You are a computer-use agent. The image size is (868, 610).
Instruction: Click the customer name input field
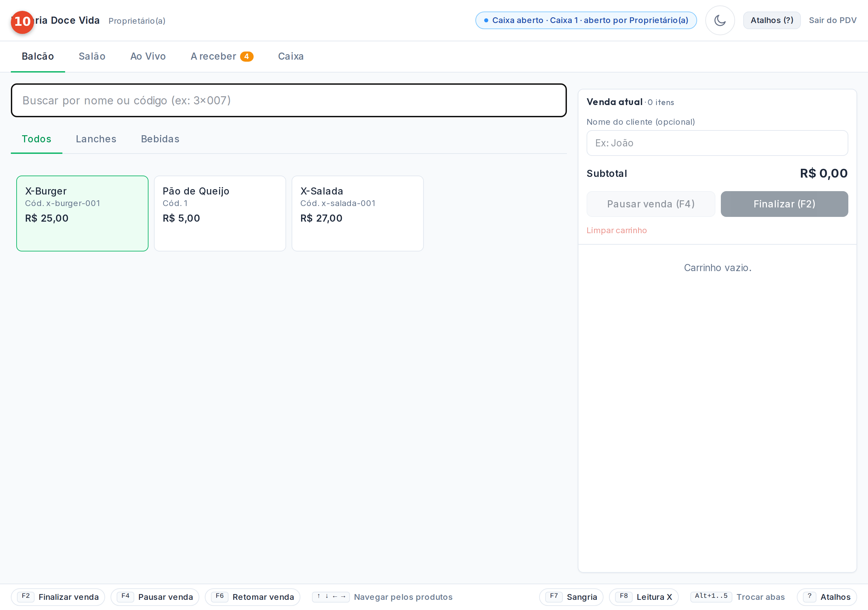[717, 143]
